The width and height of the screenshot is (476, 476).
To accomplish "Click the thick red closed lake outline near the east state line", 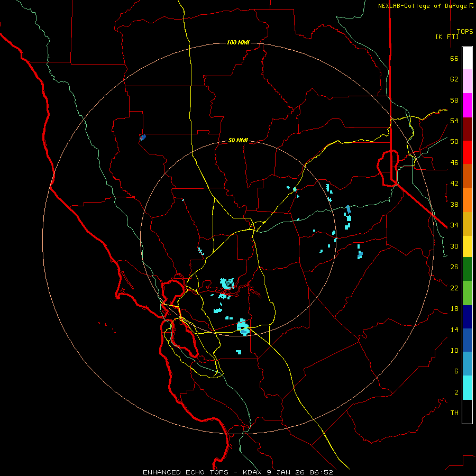I will [388, 168].
